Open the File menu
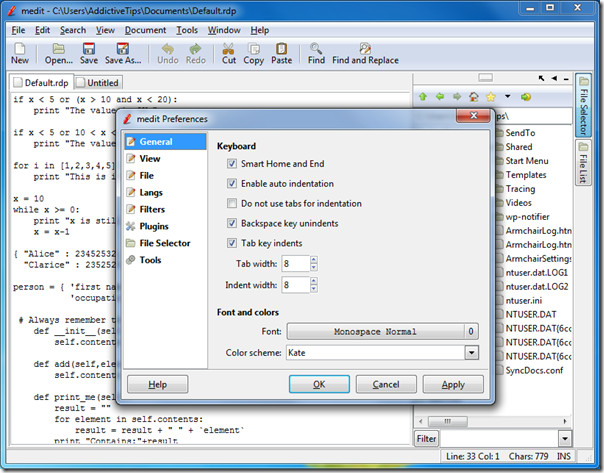The width and height of the screenshot is (604, 473). pos(18,30)
